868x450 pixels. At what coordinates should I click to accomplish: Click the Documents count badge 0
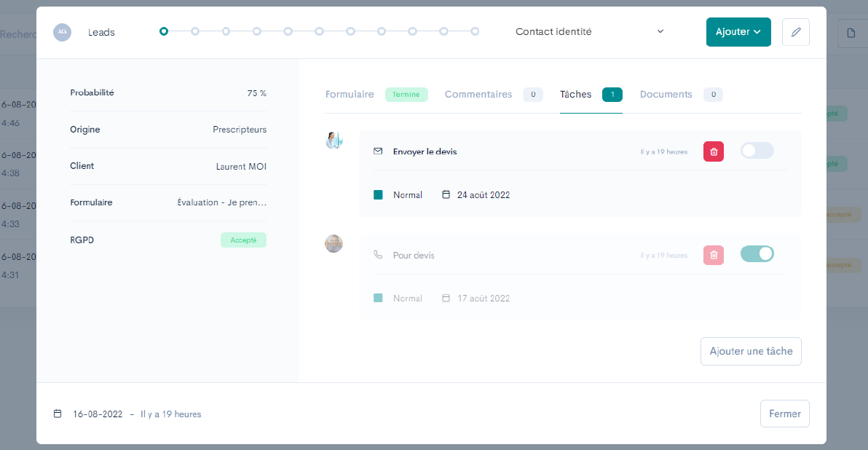click(714, 95)
